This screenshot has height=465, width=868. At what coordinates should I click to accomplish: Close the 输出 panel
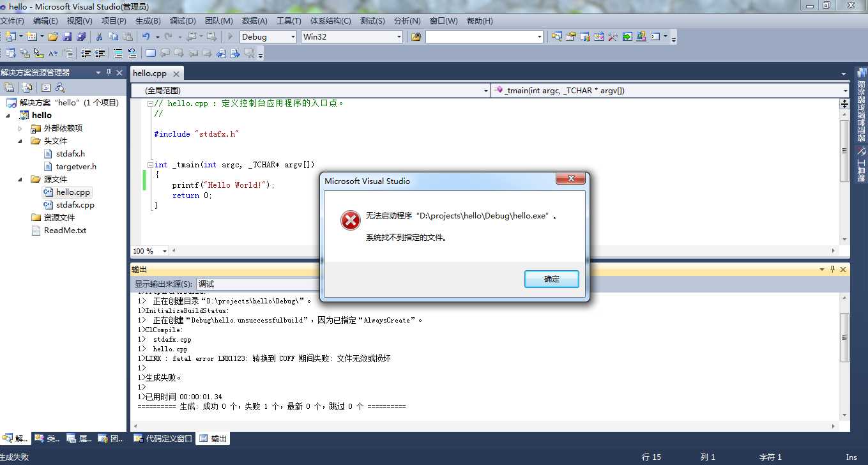(844, 270)
